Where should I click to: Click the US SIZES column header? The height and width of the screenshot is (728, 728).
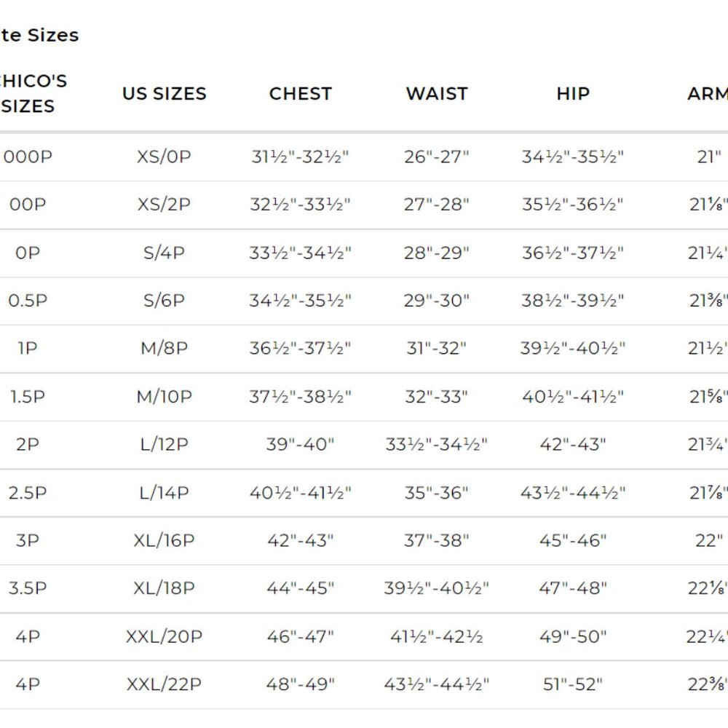coord(164,94)
